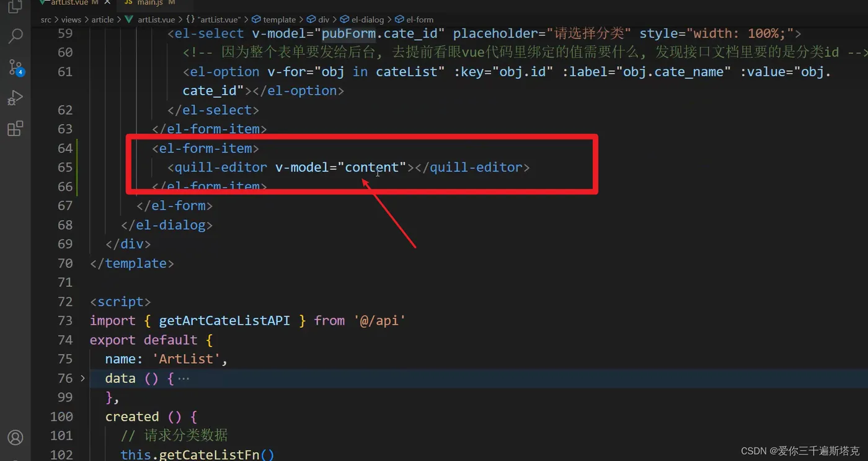The height and width of the screenshot is (461, 868).
Task: Click the '@/api' import path string
Action: [379, 320]
